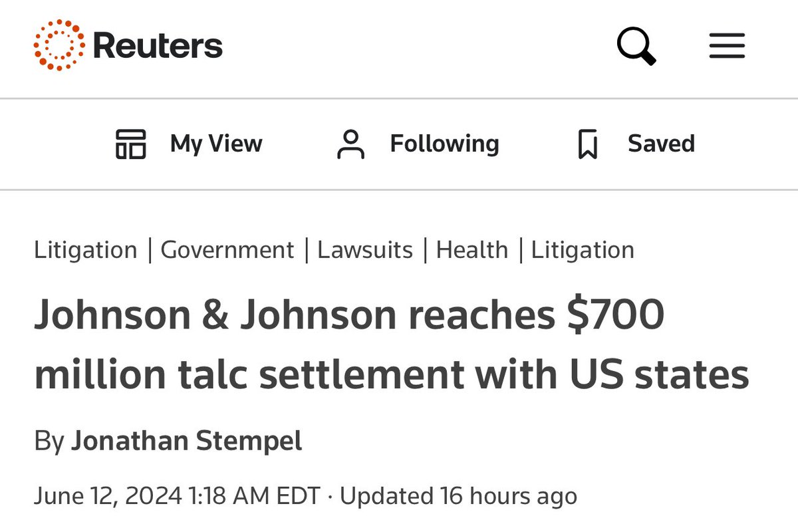798x532 pixels.
Task: Click the Updated 16 hours ago text
Action: coord(458,495)
